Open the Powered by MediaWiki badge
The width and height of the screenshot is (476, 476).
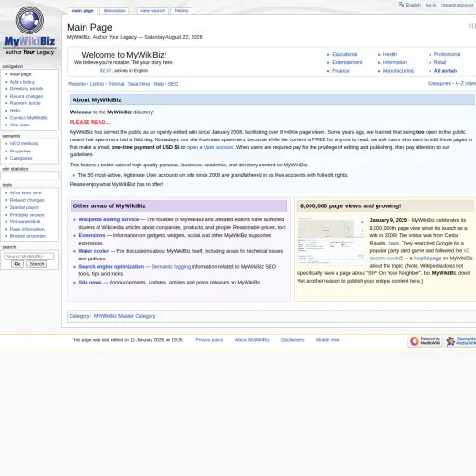tap(425, 341)
